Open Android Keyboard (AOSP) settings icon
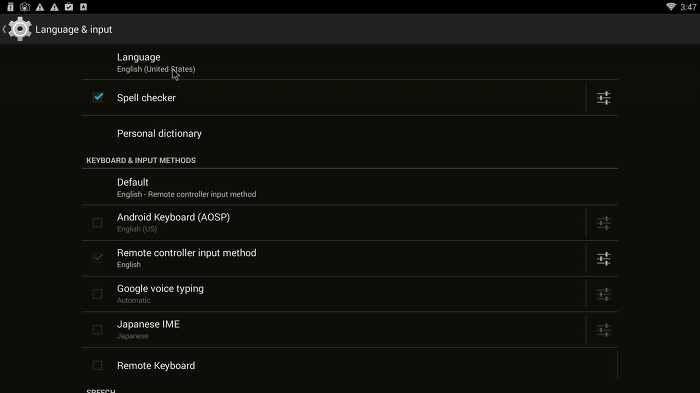The width and height of the screenshot is (700, 393). coord(603,223)
